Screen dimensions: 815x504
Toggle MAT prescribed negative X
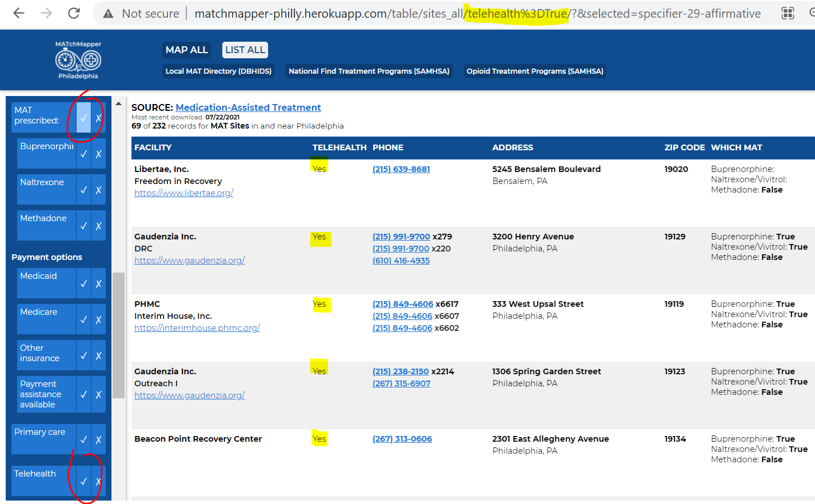98,118
